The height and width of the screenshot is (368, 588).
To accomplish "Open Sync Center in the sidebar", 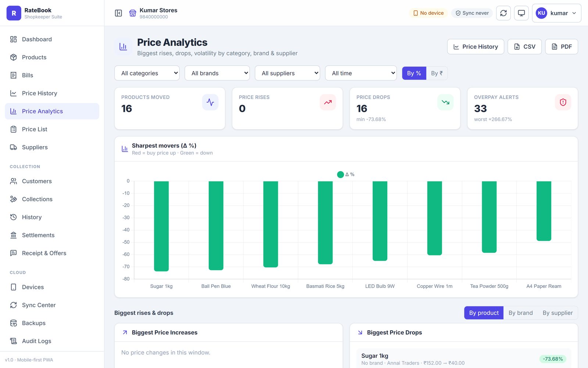I will (52, 305).
